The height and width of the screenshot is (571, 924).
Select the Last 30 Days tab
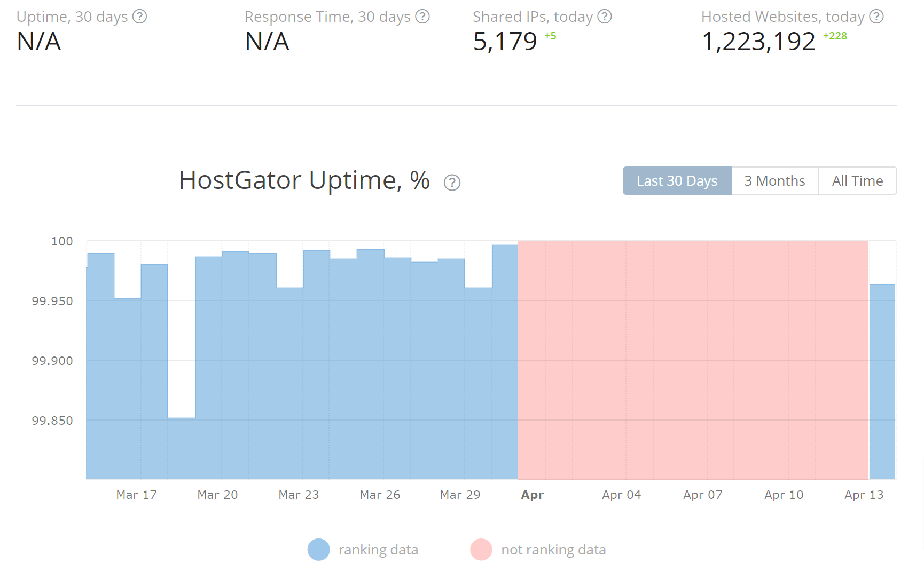(677, 181)
